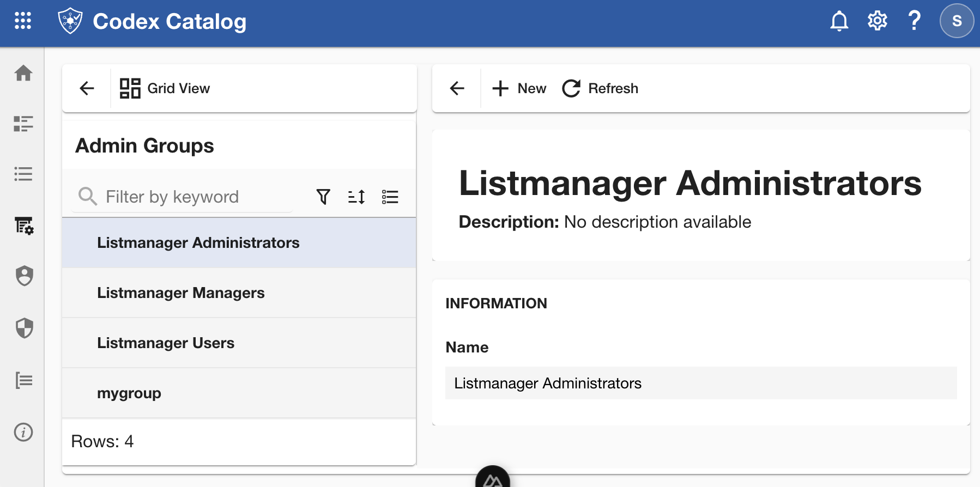
Task: Open the apps grid launcher
Action: point(23,21)
